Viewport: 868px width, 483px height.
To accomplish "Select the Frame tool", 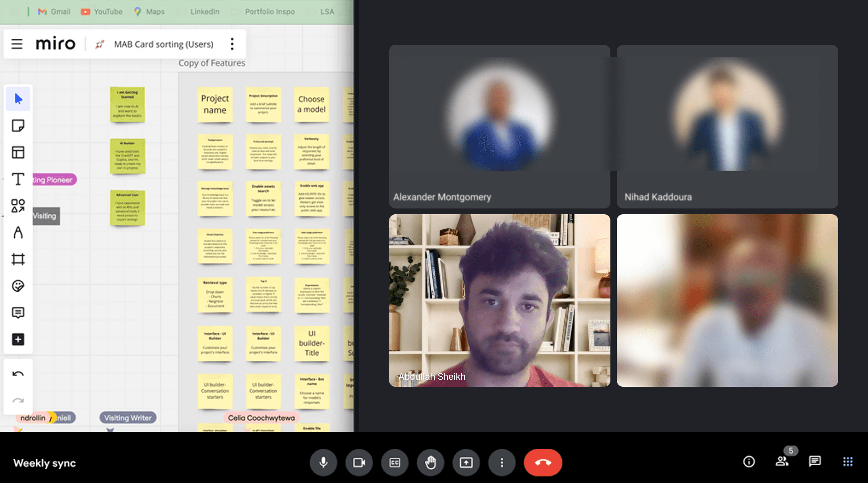I will [18, 259].
